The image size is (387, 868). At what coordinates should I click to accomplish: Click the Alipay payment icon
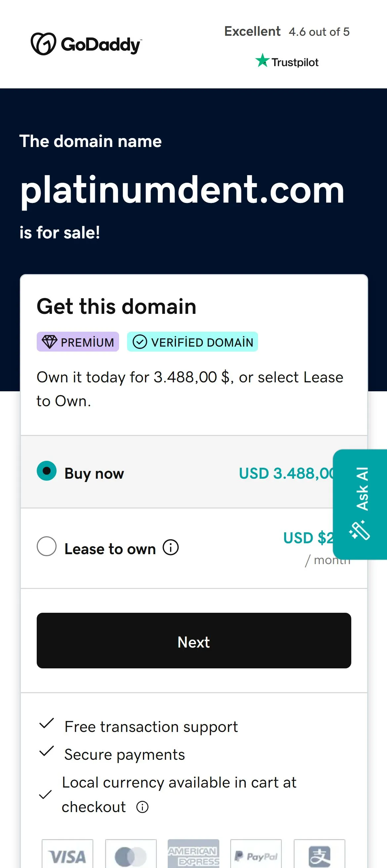319,855
